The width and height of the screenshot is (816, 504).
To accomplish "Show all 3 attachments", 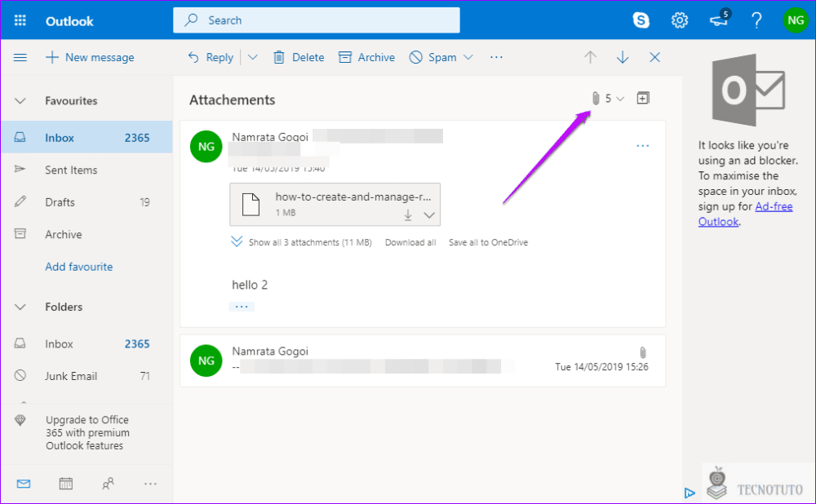I will point(310,242).
